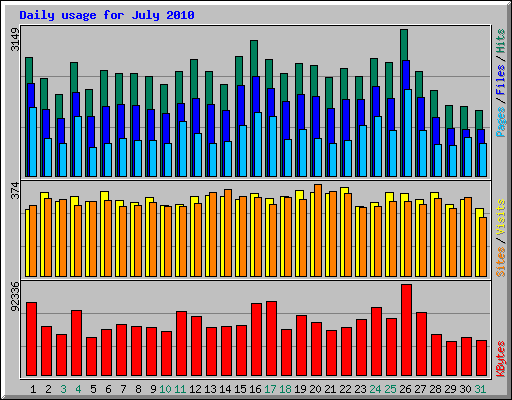
Task: Click green day label 24
Action: point(375,389)
